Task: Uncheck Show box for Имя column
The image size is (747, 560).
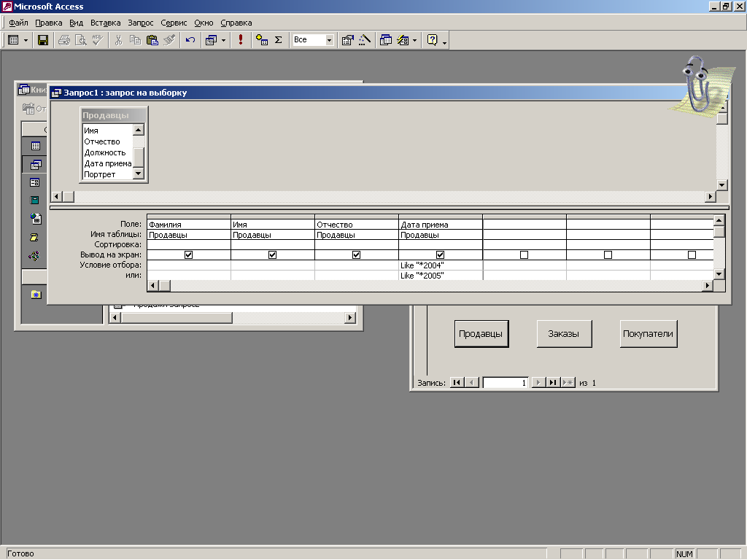Action: (x=273, y=254)
